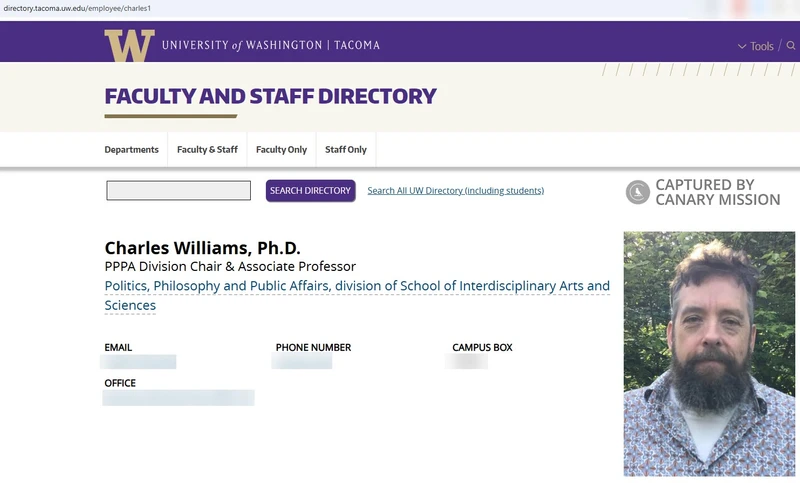Click the blurred office location value
Image resolution: width=800 pixels, height=483 pixels.
[x=179, y=398]
